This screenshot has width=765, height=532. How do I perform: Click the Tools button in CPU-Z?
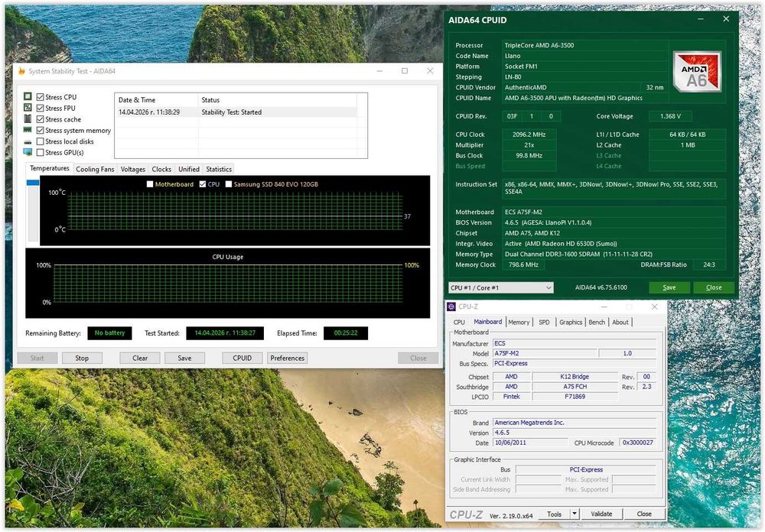pyautogui.click(x=554, y=514)
